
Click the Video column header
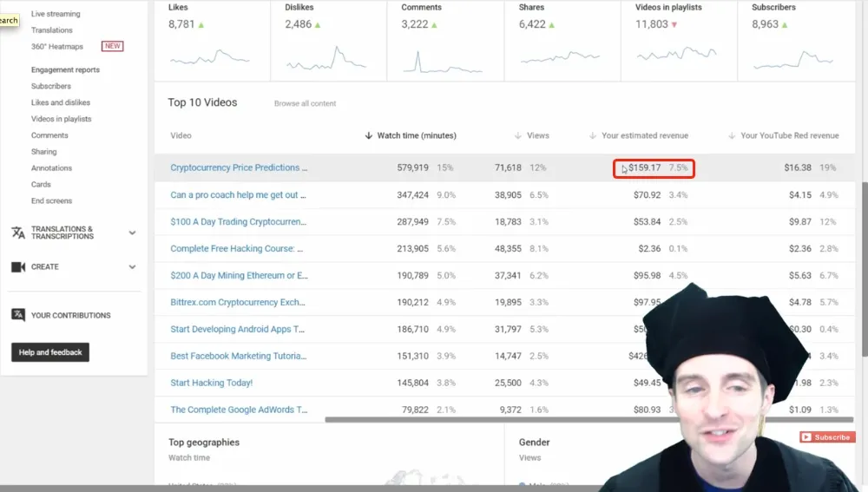click(x=181, y=135)
